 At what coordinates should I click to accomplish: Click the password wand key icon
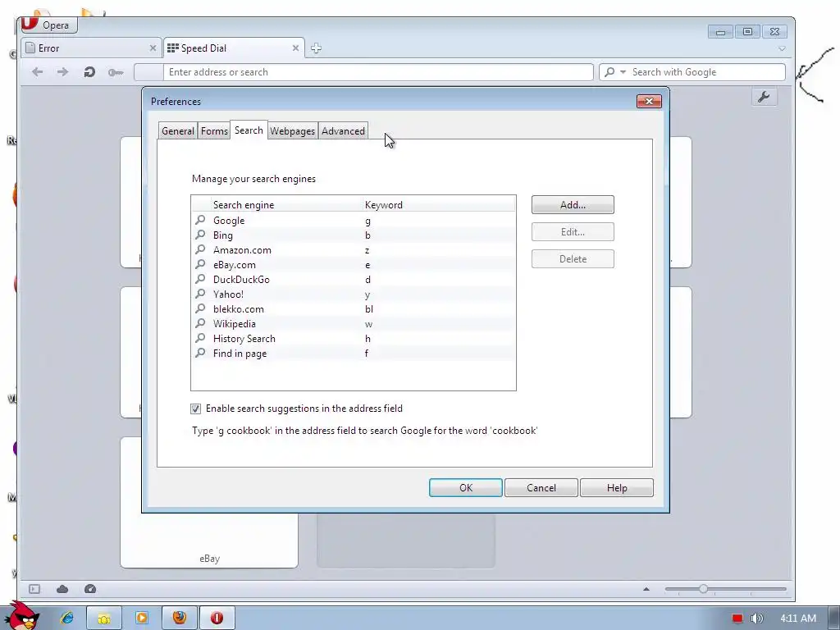[115, 72]
